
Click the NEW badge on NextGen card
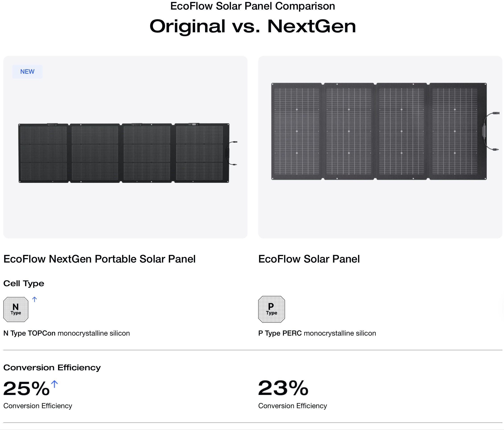[27, 72]
